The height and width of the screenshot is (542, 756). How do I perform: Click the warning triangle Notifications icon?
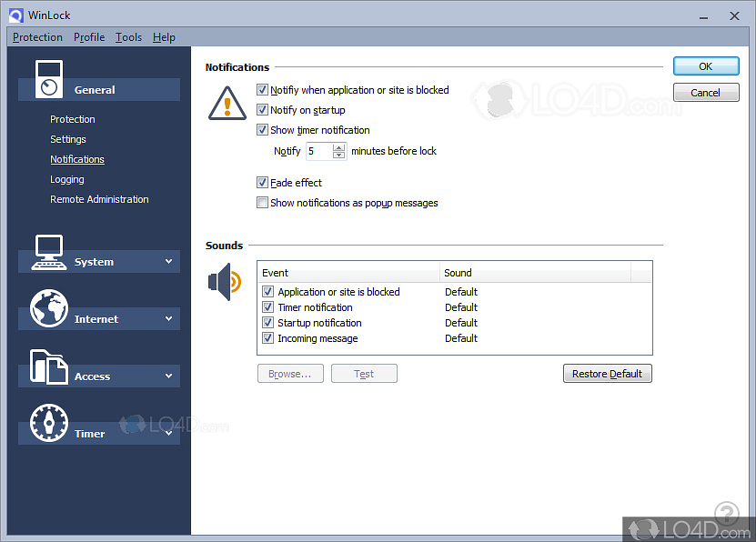227,103
